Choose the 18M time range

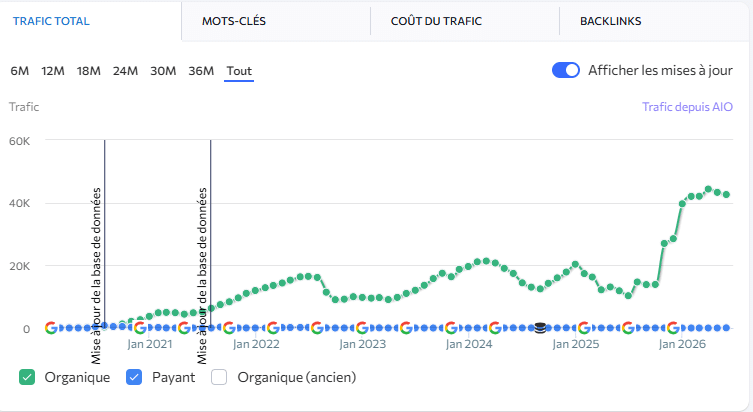tap(89, 71)
